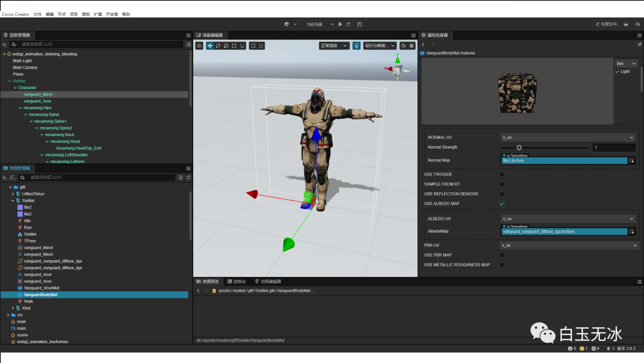This screenshot has width=644, height=363.
Task: Click the add node plus icon in hierarchy
Action: coord(5,44)
